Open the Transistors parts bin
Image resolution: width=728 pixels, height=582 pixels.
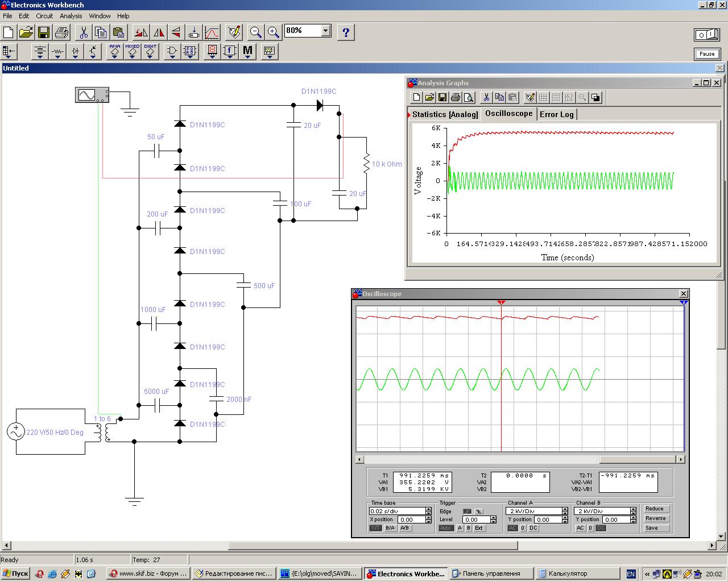tap(93, 52)
